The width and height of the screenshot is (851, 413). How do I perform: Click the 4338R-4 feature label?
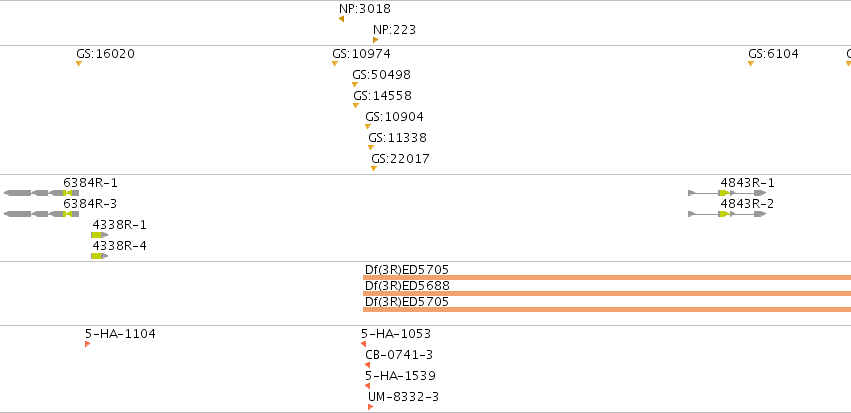pyautogui.click(x=119, y=246)
